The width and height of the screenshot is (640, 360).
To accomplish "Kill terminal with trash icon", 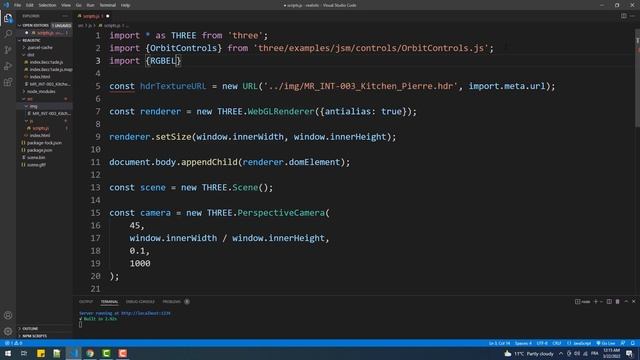I will click(x=618, y=302).
